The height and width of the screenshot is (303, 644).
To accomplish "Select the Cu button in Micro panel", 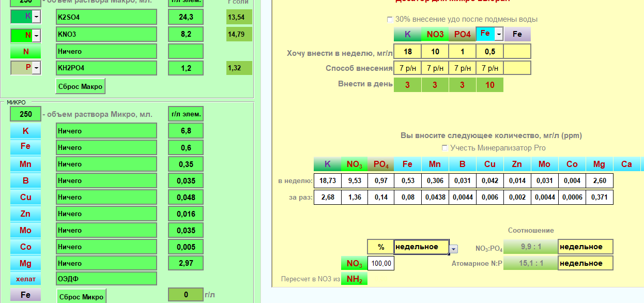I will [x=25, y=198].
